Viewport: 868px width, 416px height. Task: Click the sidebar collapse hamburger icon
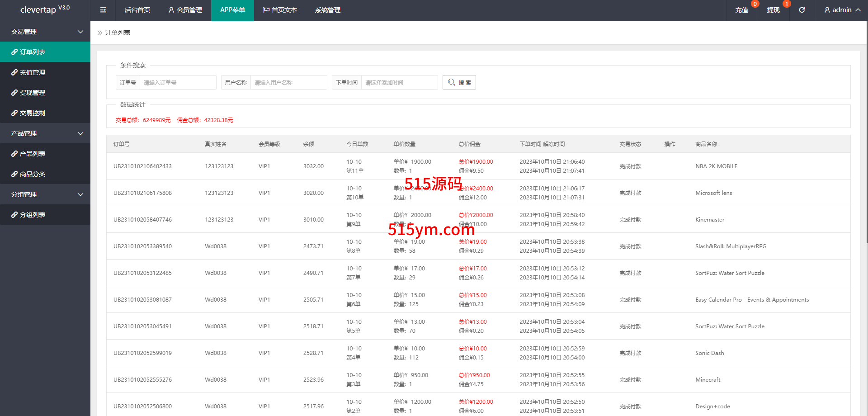(x=103, y=10)
